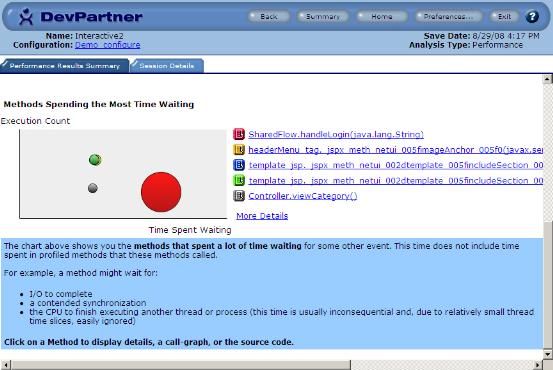This screenshot has height=370, width=553.
Task: Click the vertical scrollbar thumb
Action: point(547,285)
